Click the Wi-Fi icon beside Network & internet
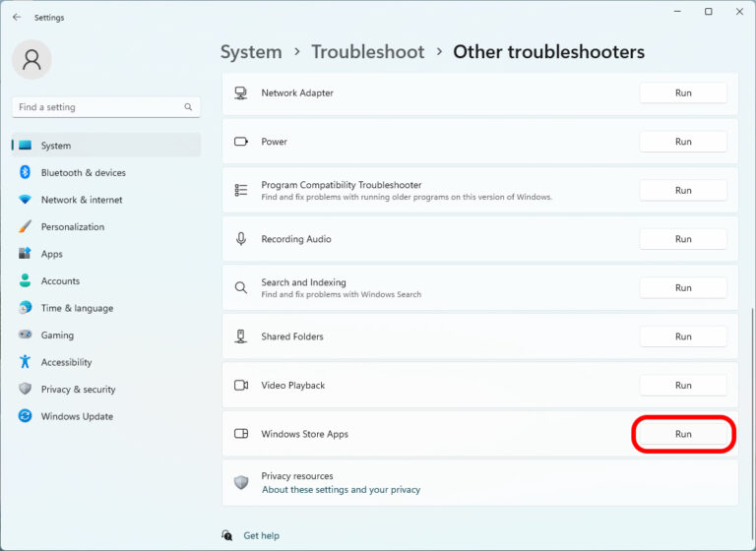The height and width of the screenshot is (551, 756). (25, 200)
